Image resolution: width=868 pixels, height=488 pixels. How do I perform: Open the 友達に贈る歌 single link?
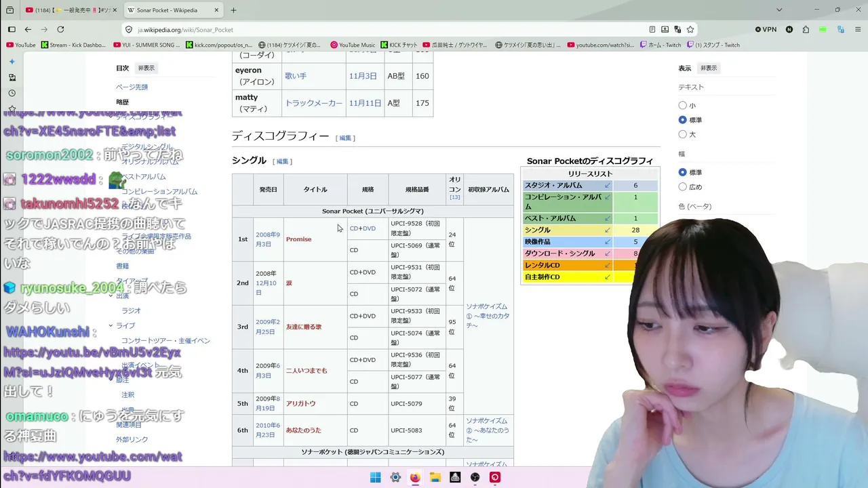304,327
